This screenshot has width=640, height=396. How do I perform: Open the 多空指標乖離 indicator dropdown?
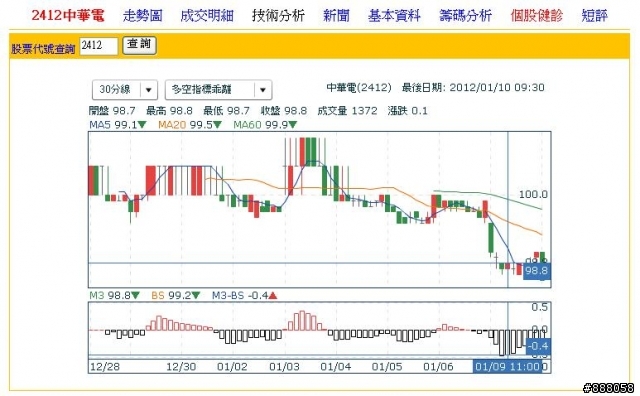click(x=218, y=89)
